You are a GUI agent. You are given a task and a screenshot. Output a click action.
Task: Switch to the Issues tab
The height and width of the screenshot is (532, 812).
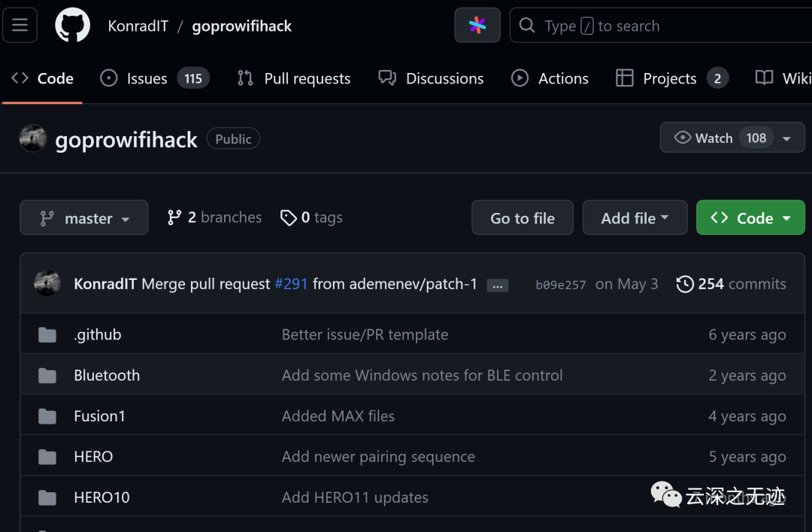(x=147, y=78)
